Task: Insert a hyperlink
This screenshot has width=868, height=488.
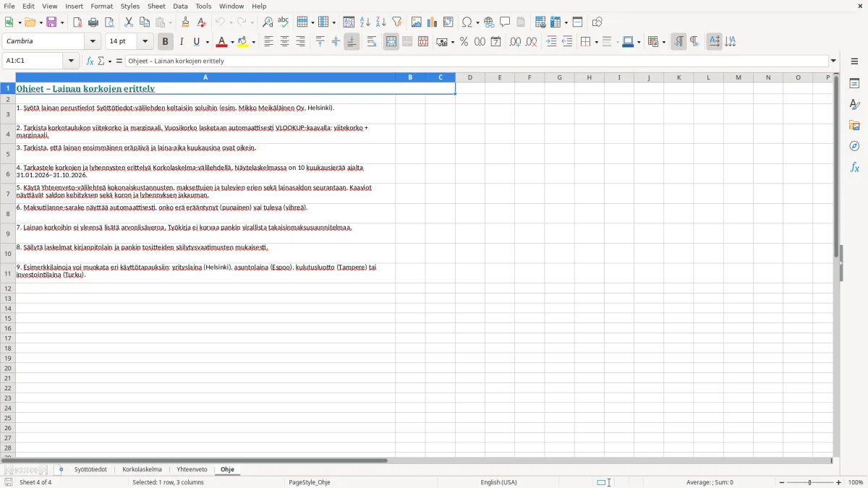Action: 489,22
